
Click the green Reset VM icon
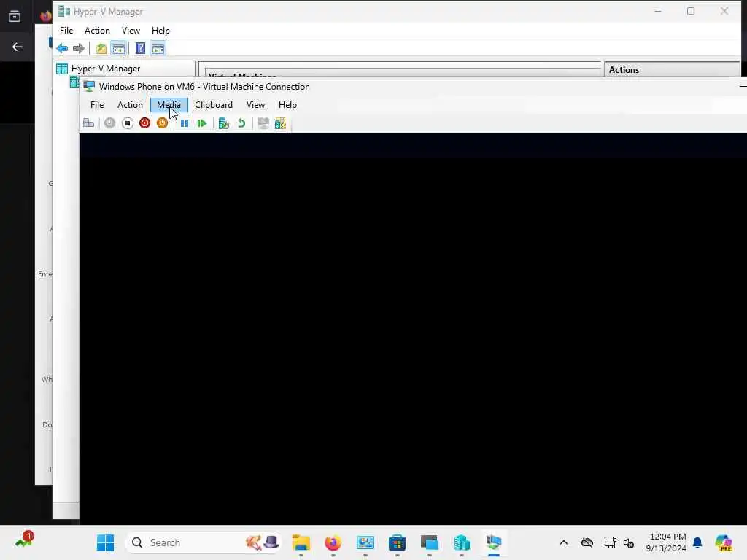tap(202, 123)
